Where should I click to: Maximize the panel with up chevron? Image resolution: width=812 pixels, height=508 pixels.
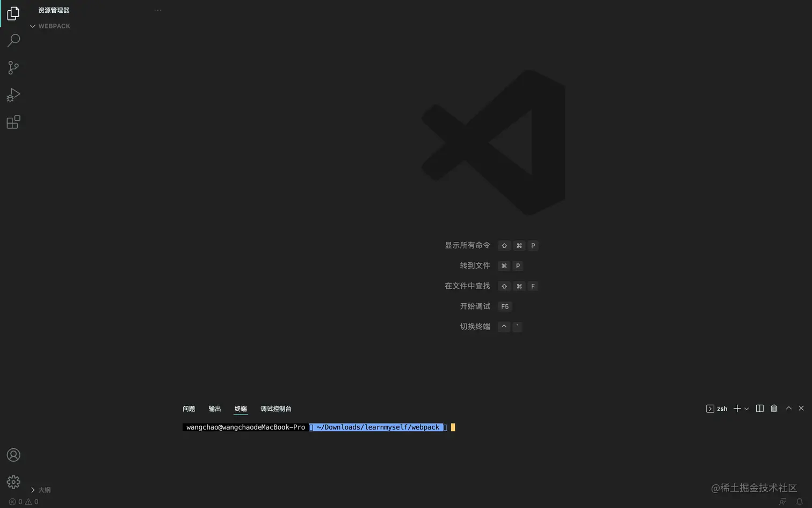pyautogui.click(x=789, y=408)
